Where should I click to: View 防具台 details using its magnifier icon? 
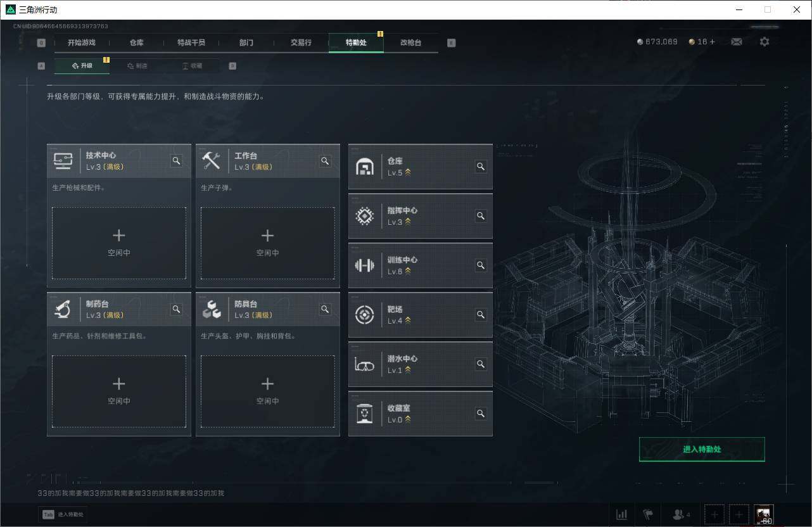pos(325,309)
